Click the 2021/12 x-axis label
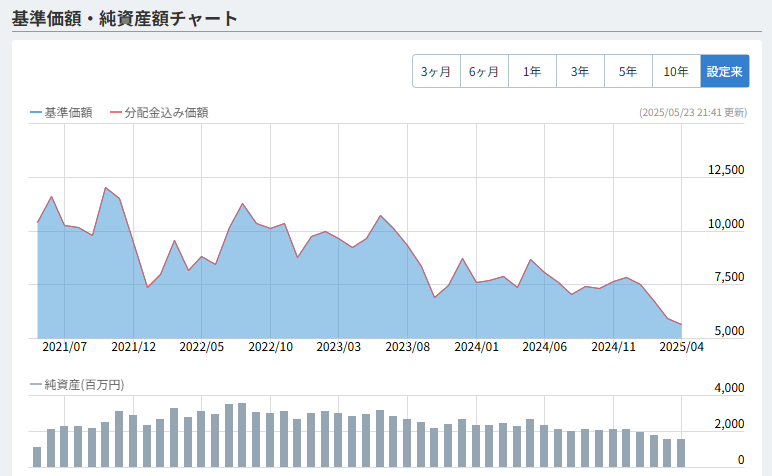Screen dimensions: 772x476 [x=133, y=347]
